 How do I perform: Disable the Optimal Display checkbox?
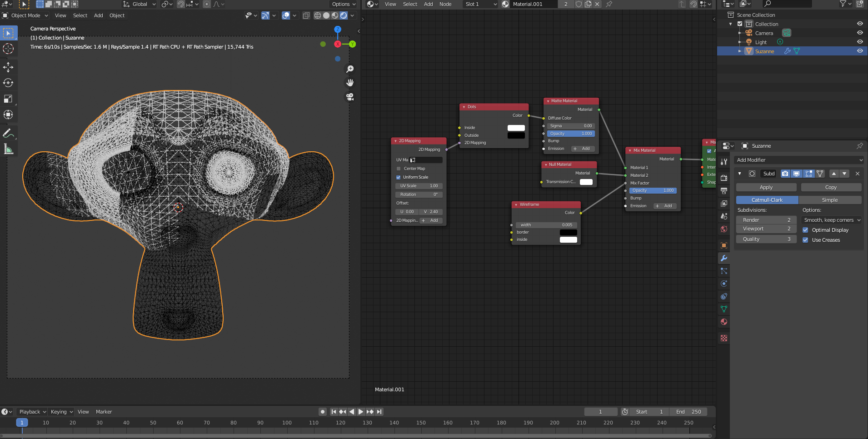805,230
